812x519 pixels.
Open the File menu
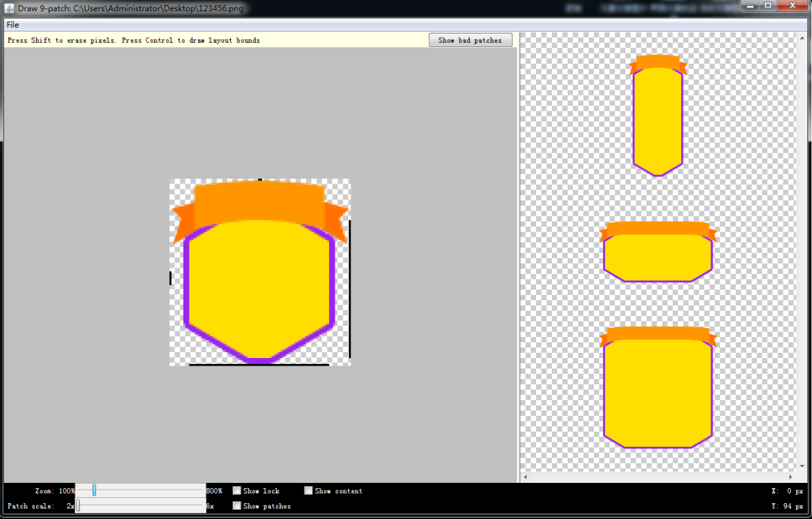[13, 24]
